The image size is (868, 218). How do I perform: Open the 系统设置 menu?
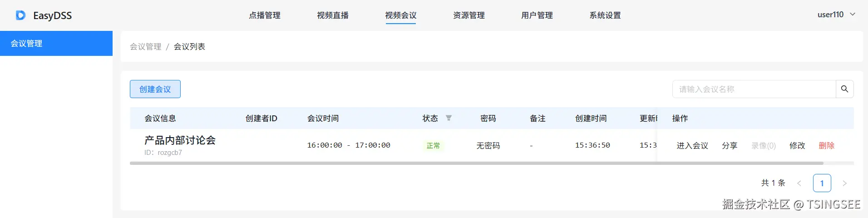605,15
